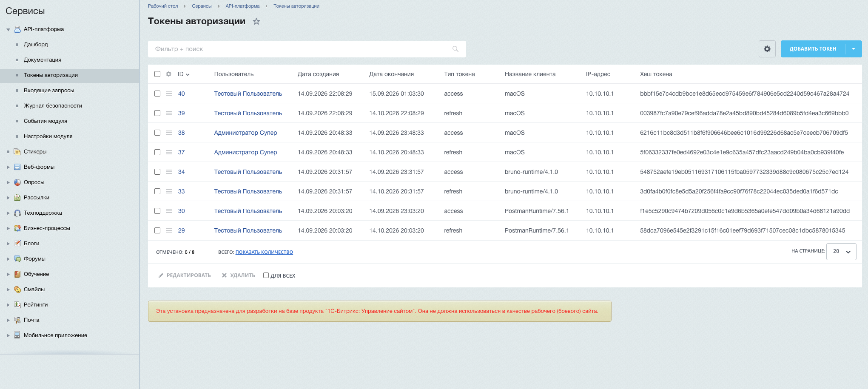Click the Бизнес-процессы icon

point(17,228)
